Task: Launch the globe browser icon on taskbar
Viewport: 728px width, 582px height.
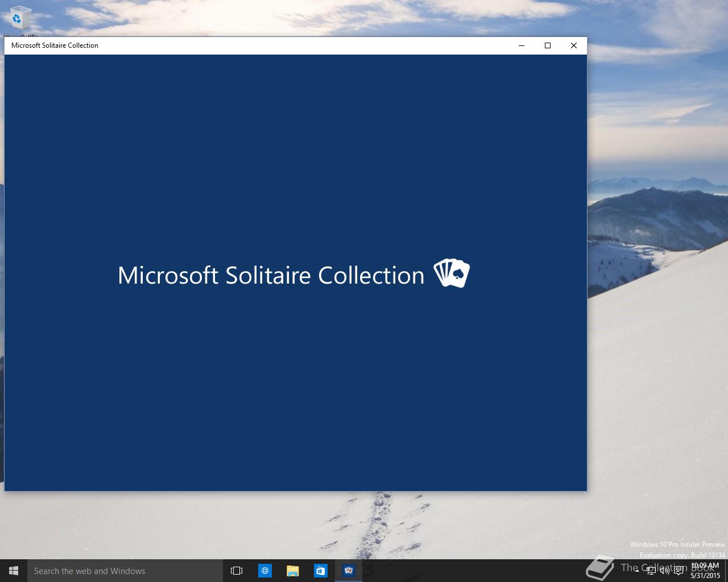Action: (265, 571)
